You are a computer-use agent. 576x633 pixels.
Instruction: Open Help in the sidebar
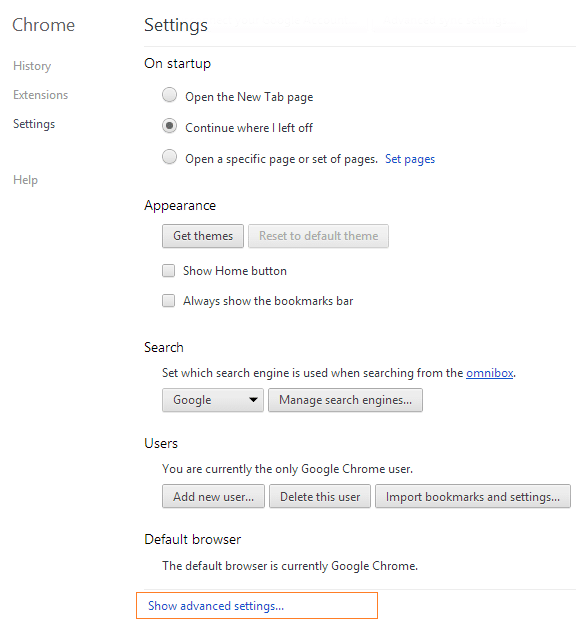[25, 180]
